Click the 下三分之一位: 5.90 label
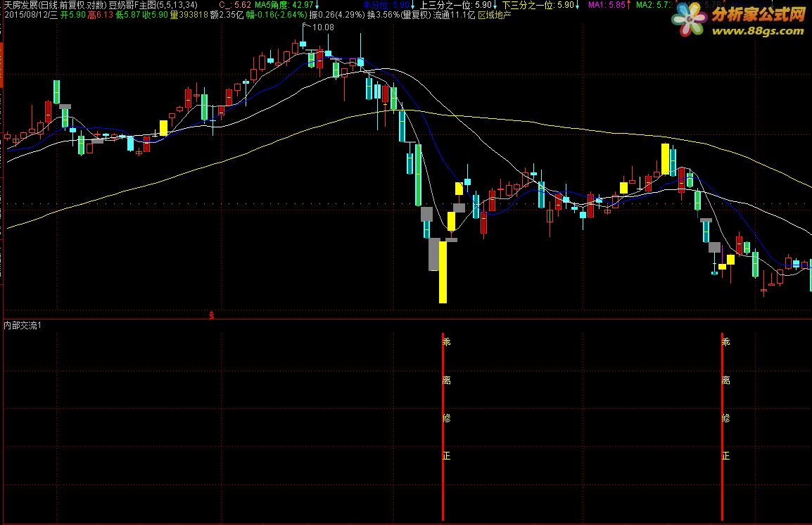Screen dimensions: 812x525 click(538, 5)
